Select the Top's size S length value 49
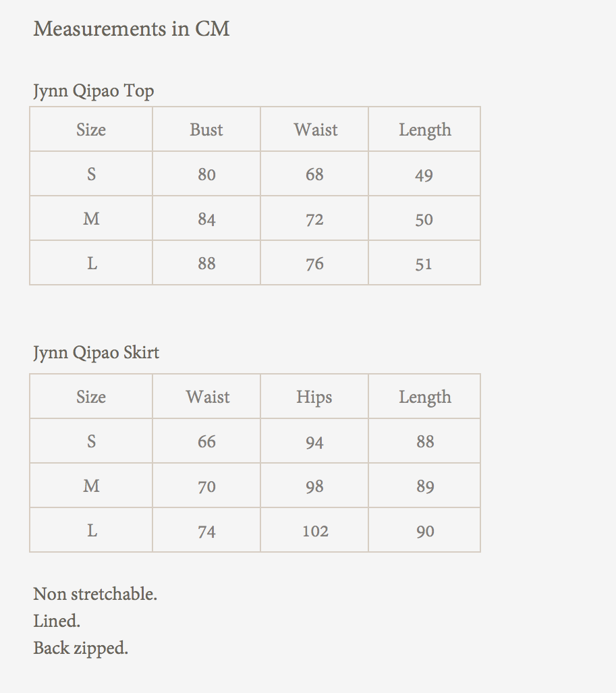 point(424,175)
